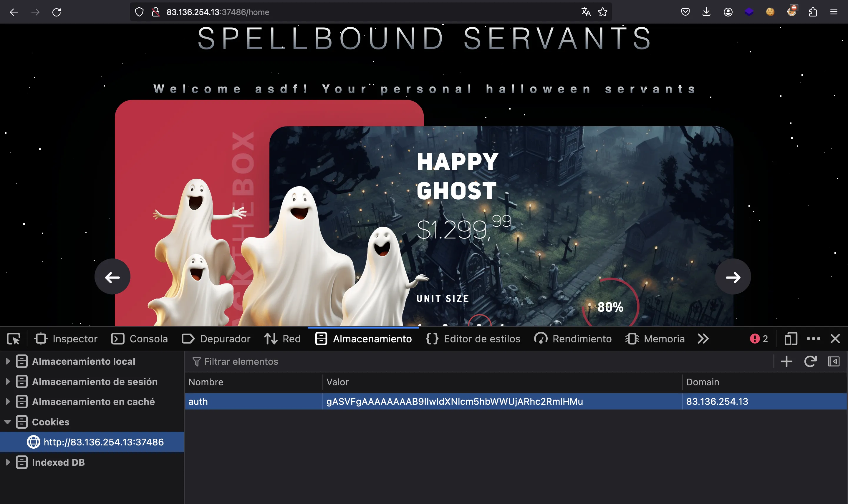The width and height of the screenshot is (848, 504).
Task: Click the $1.299,99 price text
Action: (x=464, y=228)
